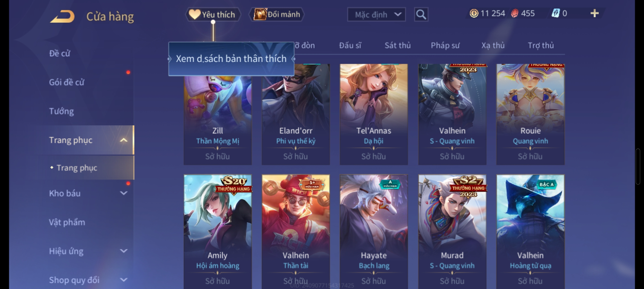Open the Mặc định sort dropdown
This screenshot has height=289, width=644.
[376, 14]
